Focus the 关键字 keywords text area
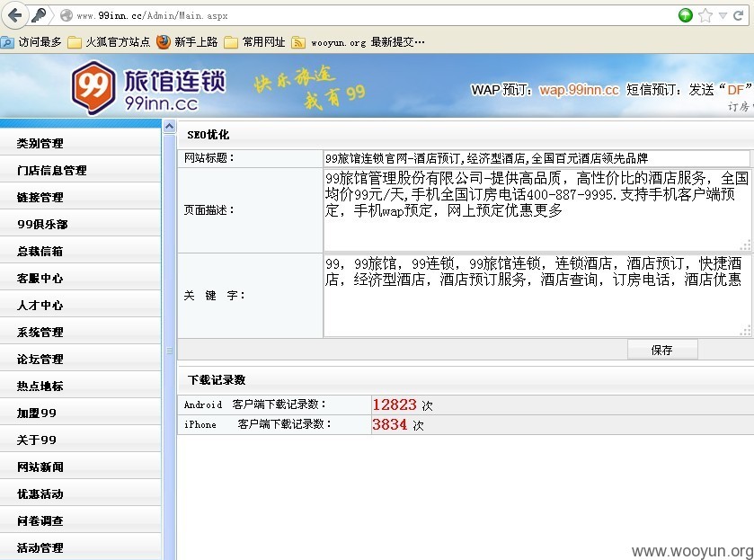754x560 pixels. [x=537, y=295]
